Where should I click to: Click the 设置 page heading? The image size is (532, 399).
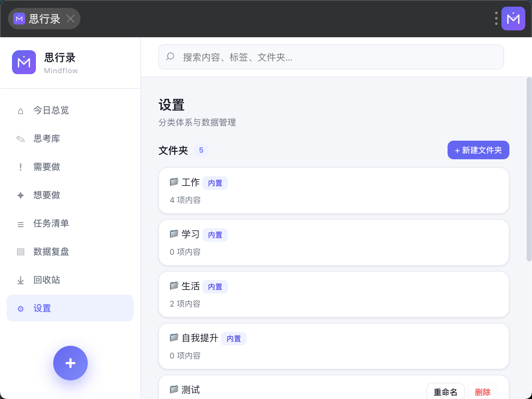(x=172, y=105)
